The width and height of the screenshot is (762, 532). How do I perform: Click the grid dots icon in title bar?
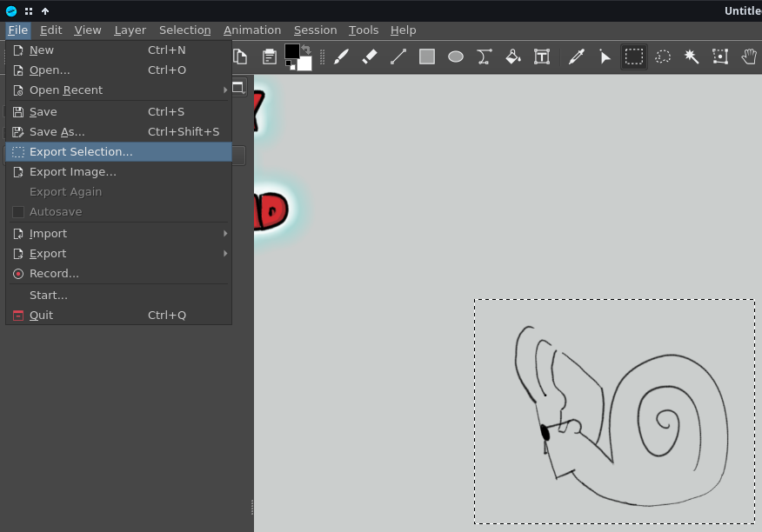29,10
